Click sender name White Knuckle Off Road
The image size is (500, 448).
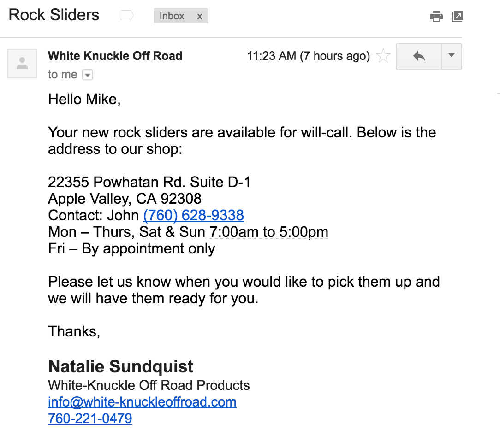click(x=115, y=56)
